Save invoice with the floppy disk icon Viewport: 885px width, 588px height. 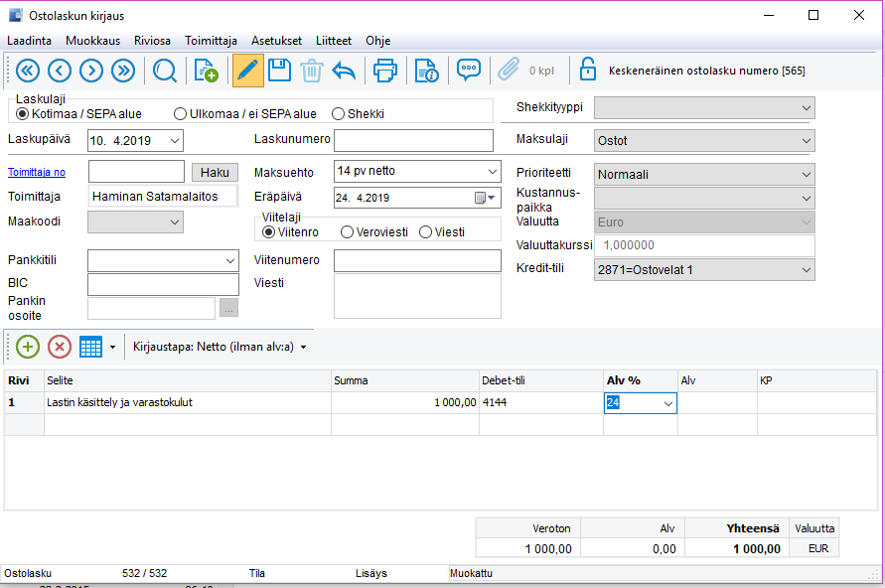(x=279, y=71)
